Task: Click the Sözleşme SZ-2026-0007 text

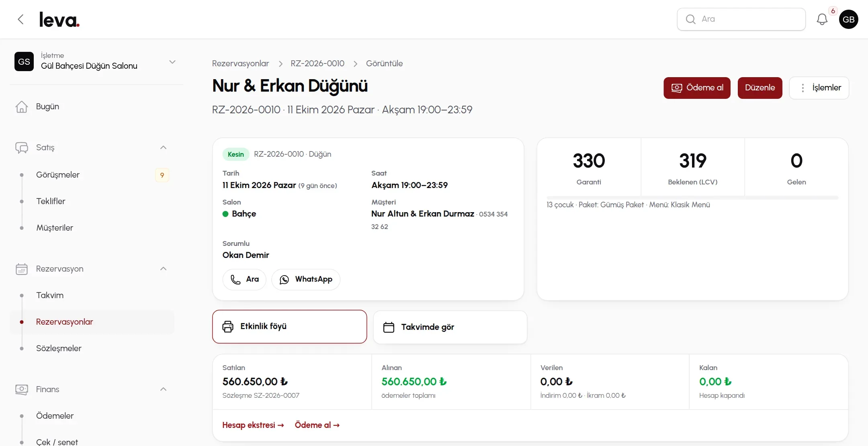Action: (x=261, y=395)
